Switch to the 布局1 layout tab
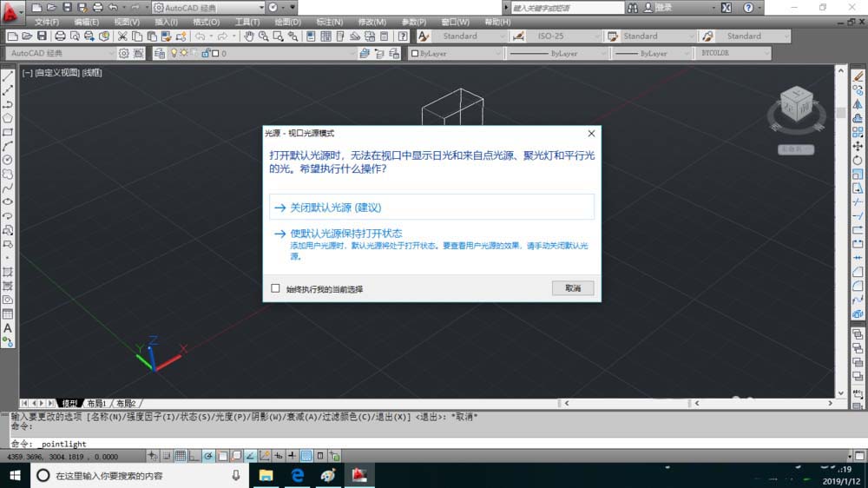Image resolution: width=868 pixels, height=488 pixels. [x=96, y=403]
